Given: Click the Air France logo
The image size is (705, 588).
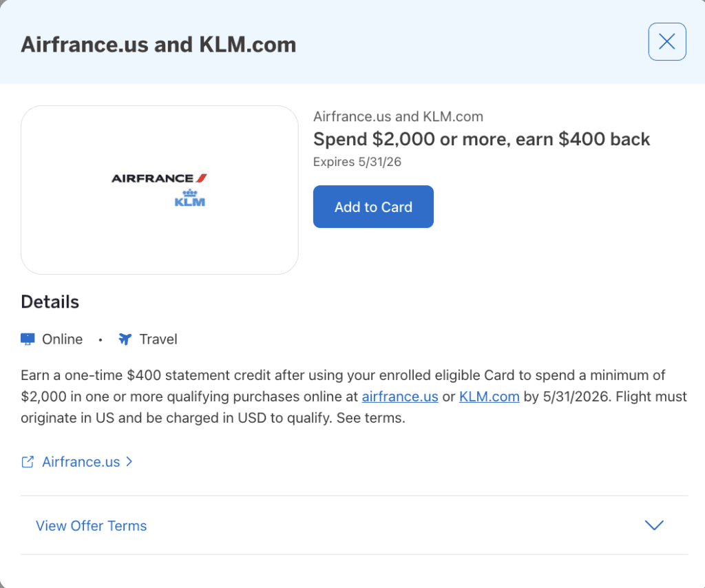Looking at the screenshot, I should point(159,178).
